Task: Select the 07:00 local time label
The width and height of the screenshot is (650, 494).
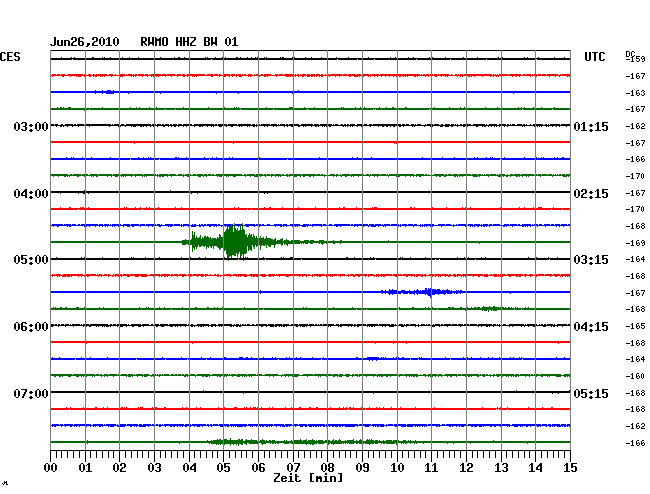Action: [x=31, y=393]
